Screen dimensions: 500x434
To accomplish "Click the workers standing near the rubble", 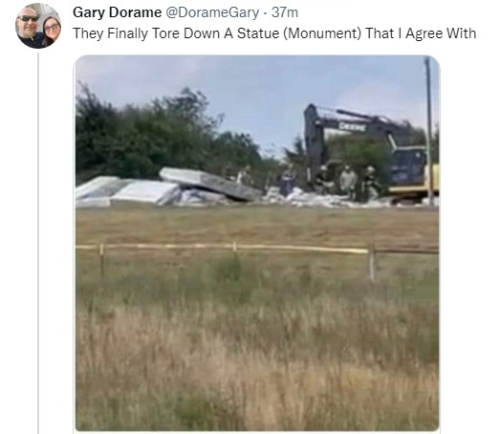I will pos(347,182).
